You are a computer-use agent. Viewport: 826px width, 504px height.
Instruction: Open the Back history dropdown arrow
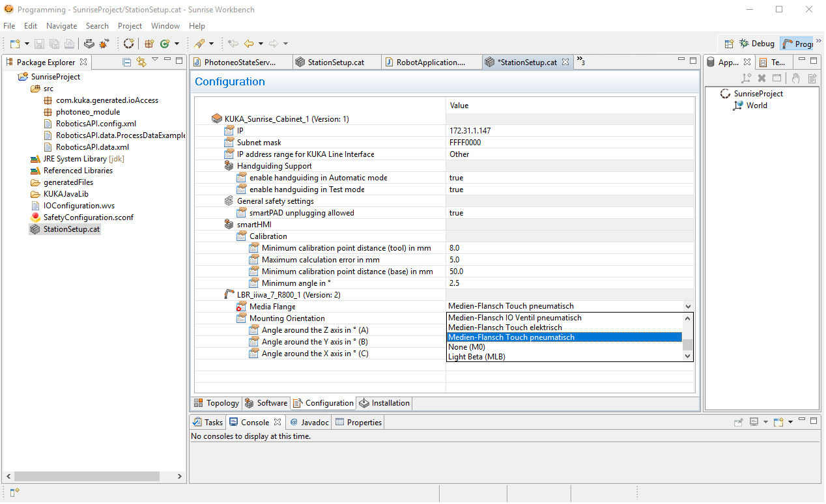coord(261,44)
